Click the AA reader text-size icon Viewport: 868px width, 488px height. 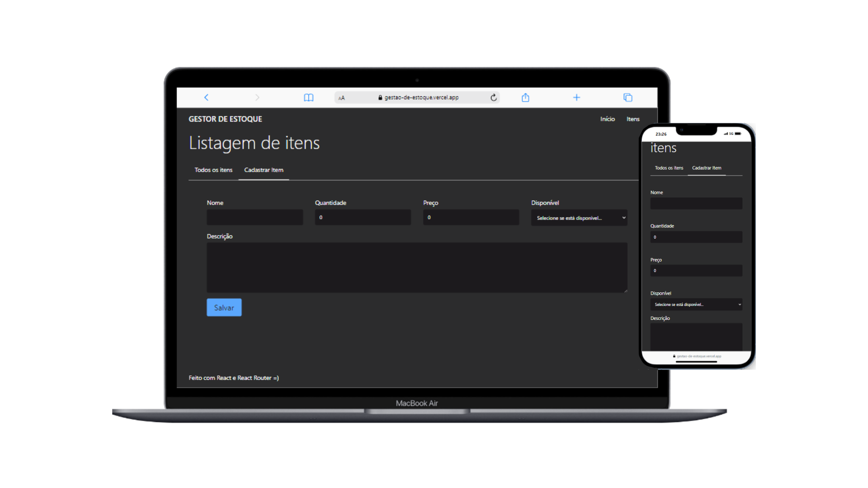click(341, 98)
